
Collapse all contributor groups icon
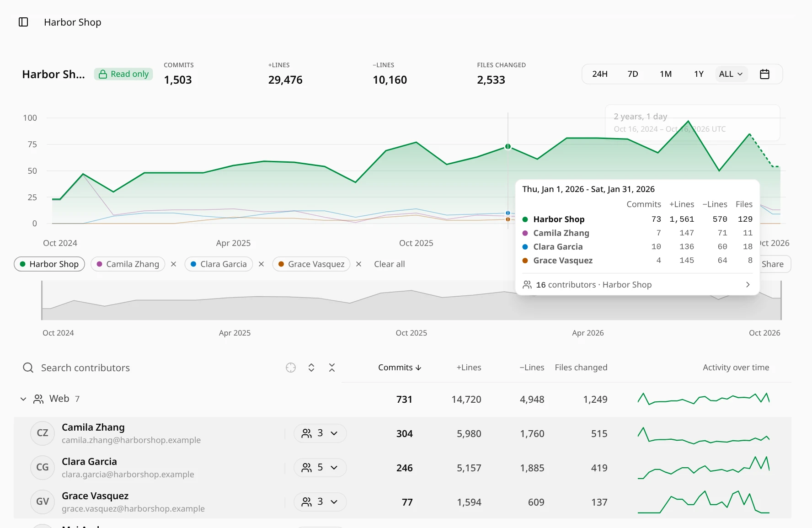(332, 368)
